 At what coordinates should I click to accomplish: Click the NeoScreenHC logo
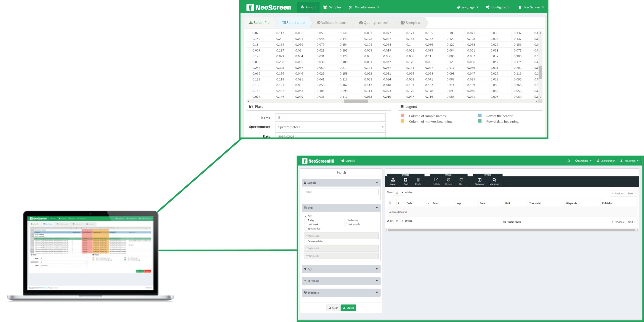click(318, 161)
